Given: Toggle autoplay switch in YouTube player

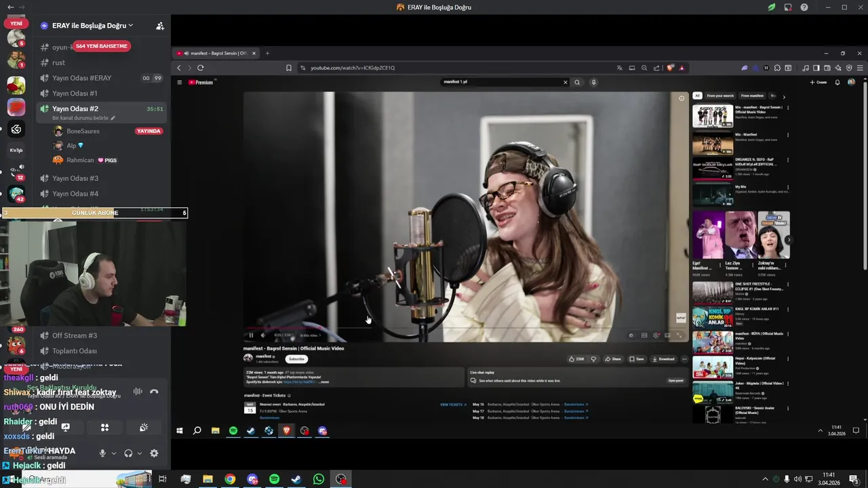Looking at the screenshot, I should [x=631, y=335].
